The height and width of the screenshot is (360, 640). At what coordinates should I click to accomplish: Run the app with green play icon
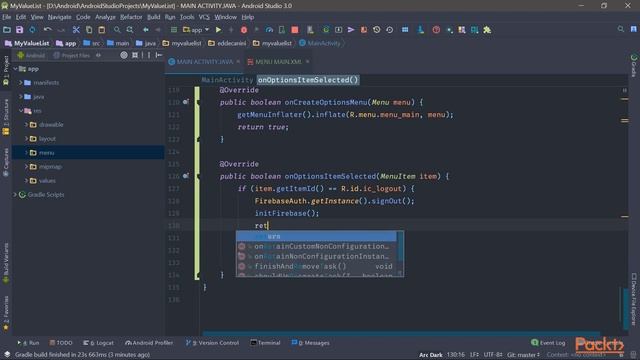coord(218,30)
